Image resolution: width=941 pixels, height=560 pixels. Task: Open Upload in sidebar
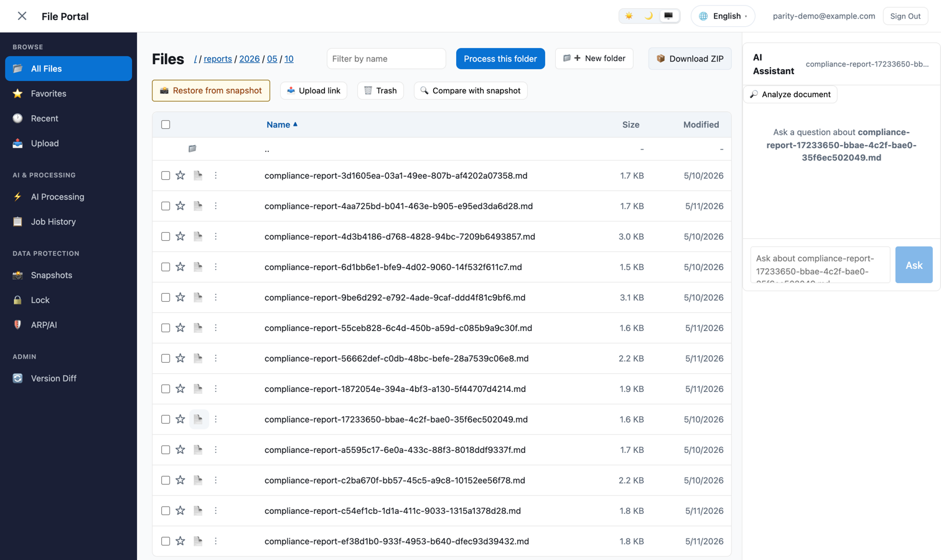(x=68, y=143)
